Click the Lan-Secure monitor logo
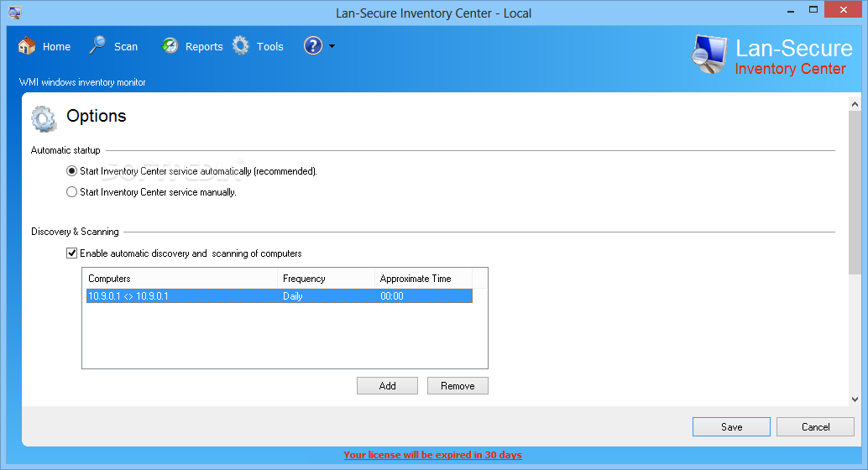Viewport: 868px width, 470px height. pyautogui.click(x=709, y=55)
